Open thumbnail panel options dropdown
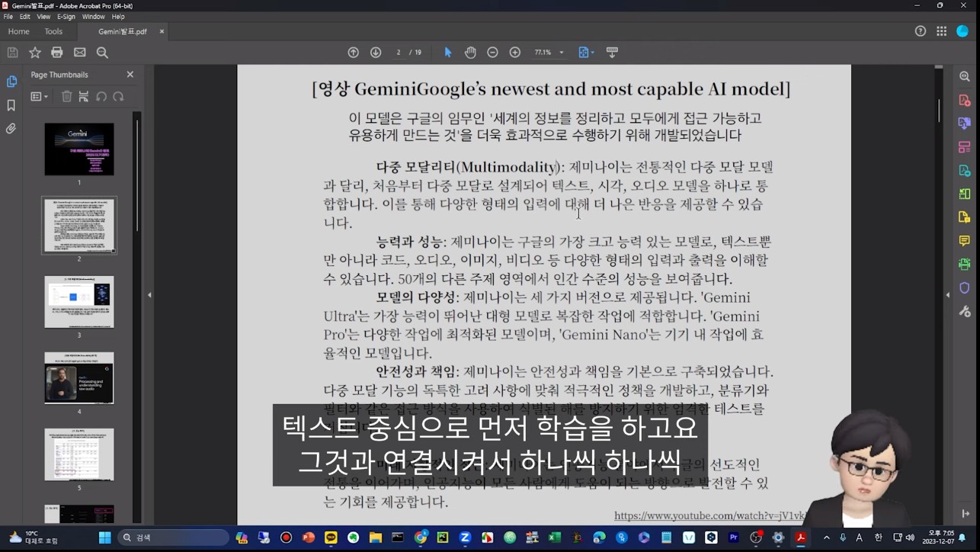The height and width of the screenshot is (552, 980). click(x=39, y=97)
